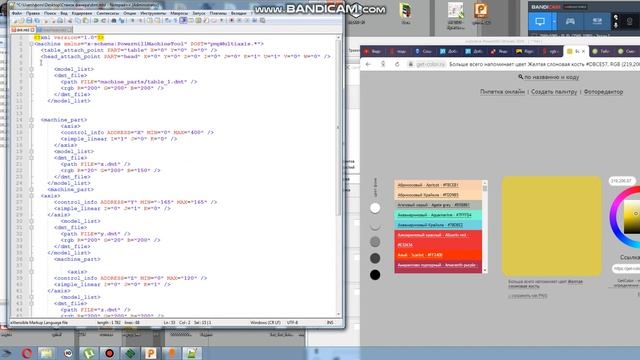Image resolution: width=640 pixels, height=360 pixels.
Task: Click the Paste icon in Notepad++ toolbar
Action: (x=85, y=20)
